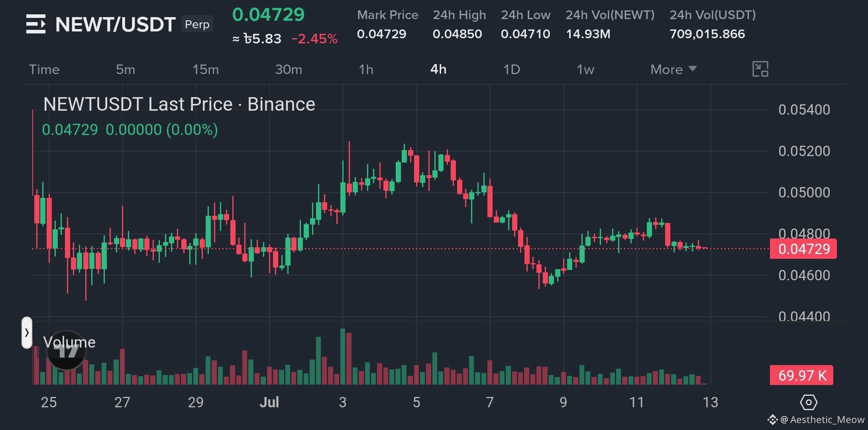868x430 pixels.
Task: Select the 30m timeframe tab
Action: pos(289,70)
